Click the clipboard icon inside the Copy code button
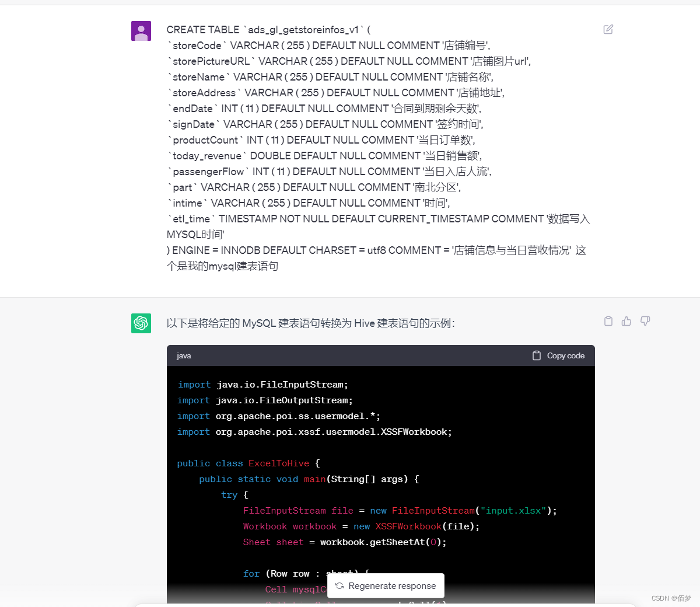The height and width of the screenshot is (607, 700). pos(537,355)
